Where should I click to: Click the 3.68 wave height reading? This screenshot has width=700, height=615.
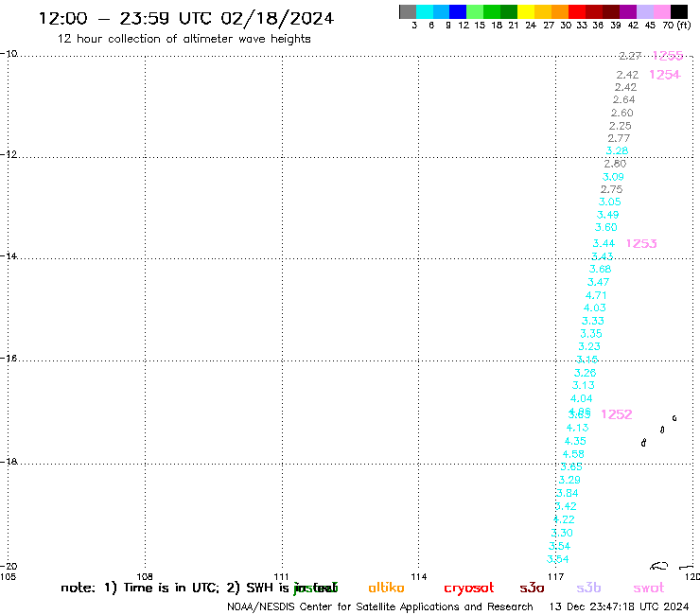(600, 269)
